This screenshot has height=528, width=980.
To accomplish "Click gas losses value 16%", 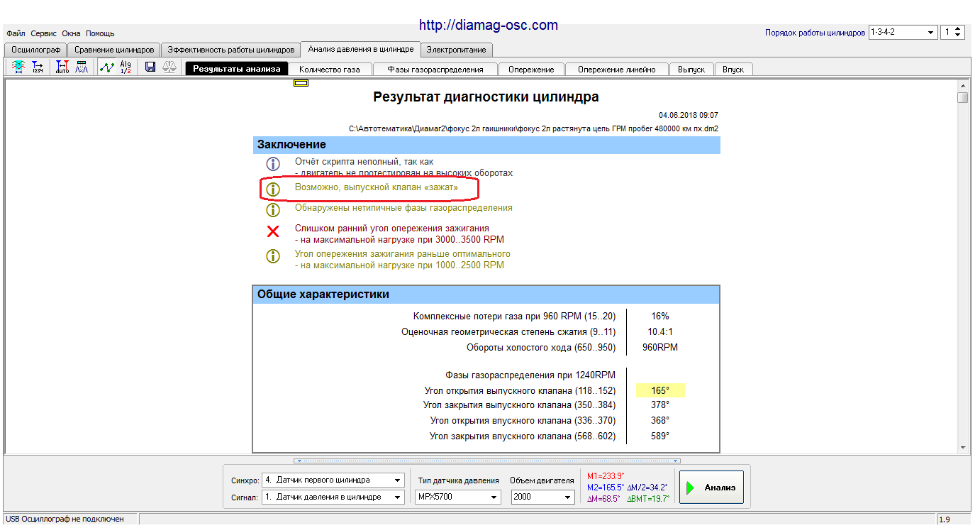I will [x=660, y=317].
